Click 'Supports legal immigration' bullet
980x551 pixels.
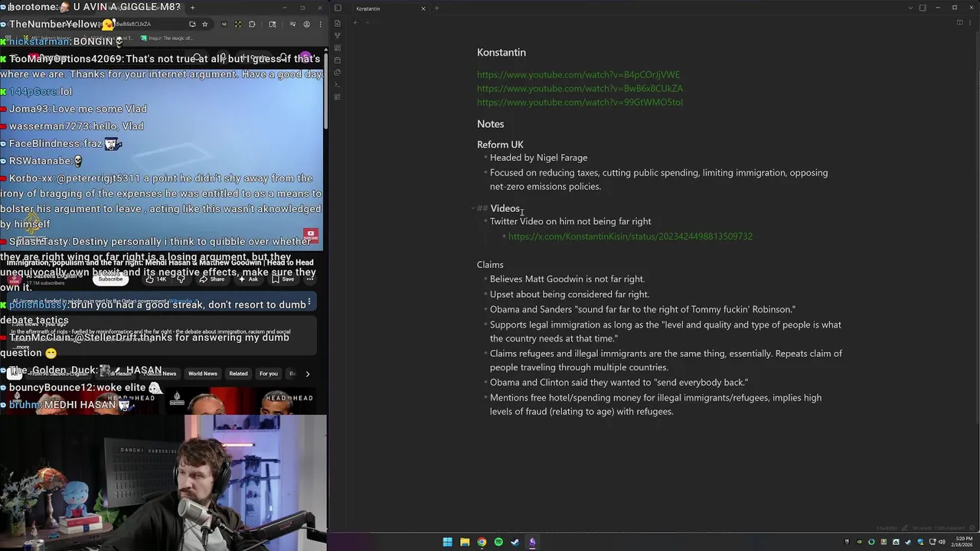665,332
